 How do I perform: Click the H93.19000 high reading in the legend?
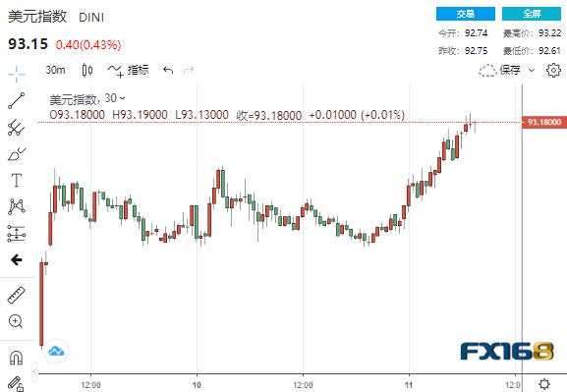tap(140, 115)
